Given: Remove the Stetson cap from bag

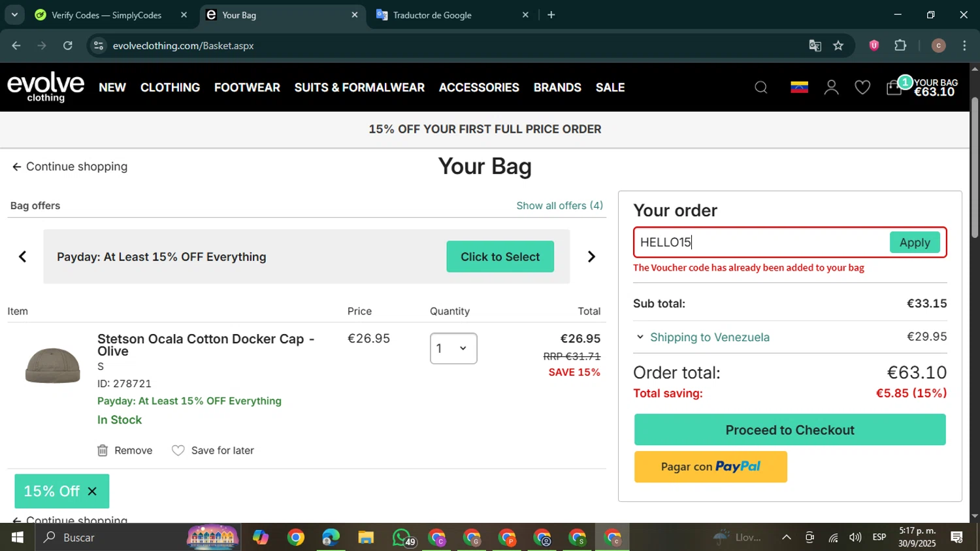Looking at the screenshot, I should [x=125, y=450].
